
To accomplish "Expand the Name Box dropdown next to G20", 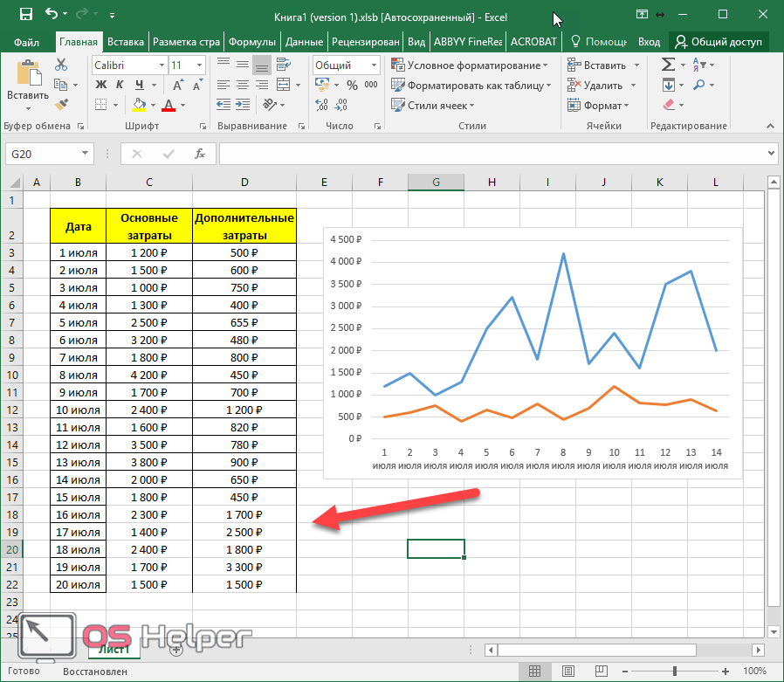I will (x=86, y=154).
